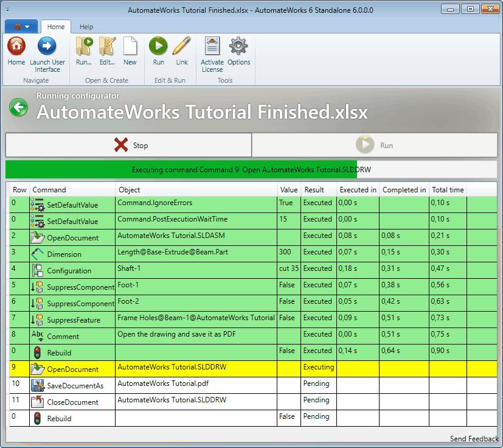
Task: Select the 'cut 35' value cell
Action: tap(289, 270)
